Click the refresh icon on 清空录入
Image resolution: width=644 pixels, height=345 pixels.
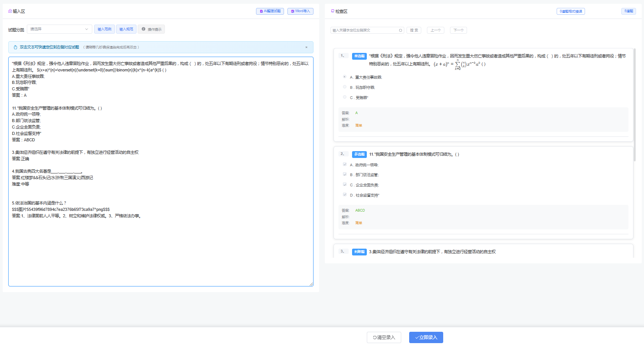375,337
